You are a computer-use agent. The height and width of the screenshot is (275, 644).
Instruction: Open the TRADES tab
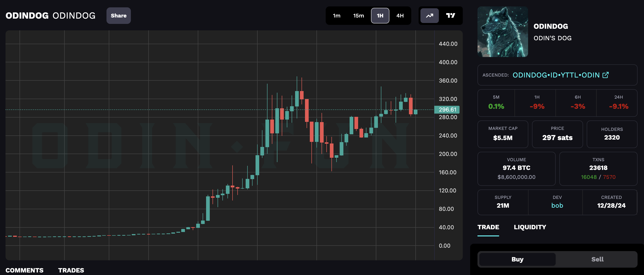click(x=71, y=270)
